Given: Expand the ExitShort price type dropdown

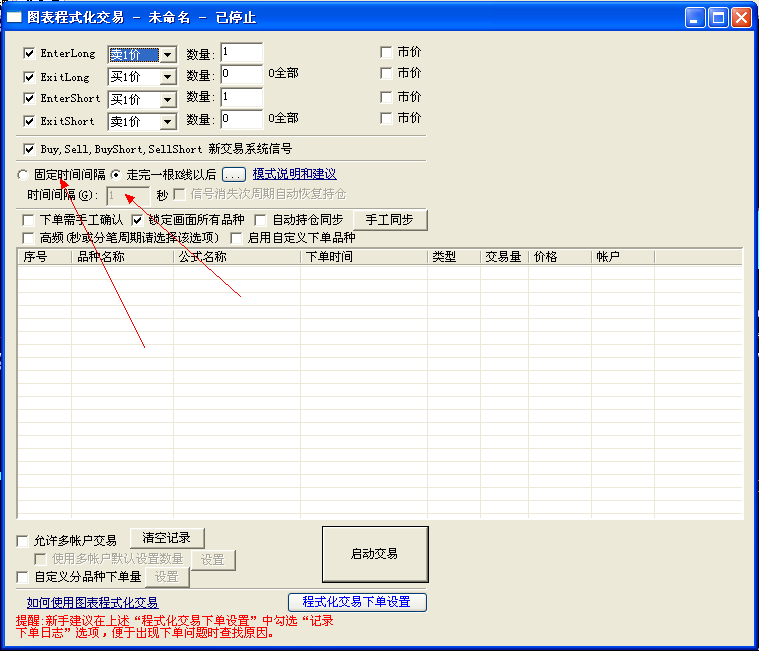Looking at the screenshot, I should point(167,122).
